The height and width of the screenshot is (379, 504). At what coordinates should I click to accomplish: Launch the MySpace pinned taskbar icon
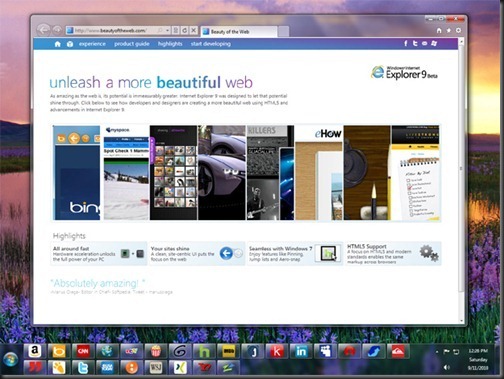coord(325,351)
